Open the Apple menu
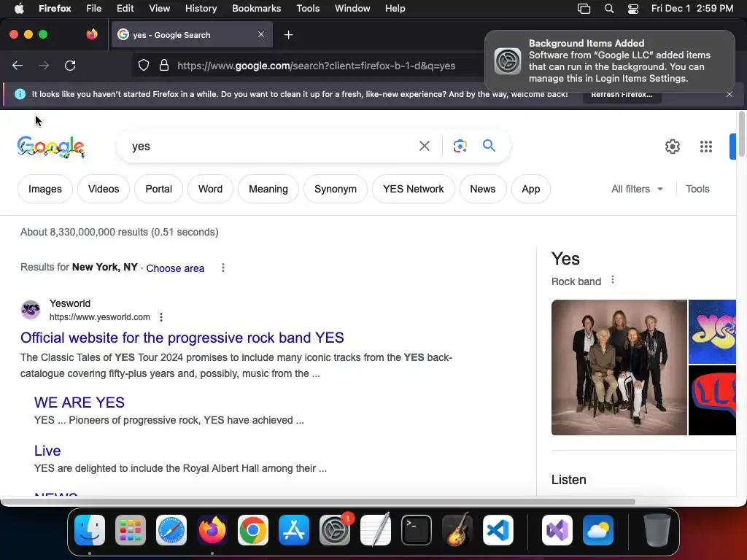This screenshot has height=560, width=747. point(19,9)
